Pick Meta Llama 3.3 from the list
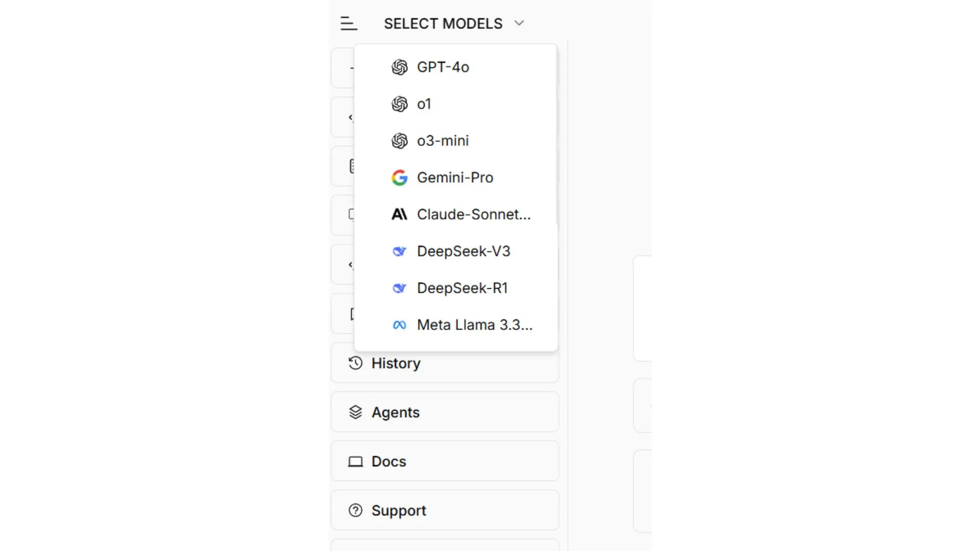980x551 pixels. point(456,325)
